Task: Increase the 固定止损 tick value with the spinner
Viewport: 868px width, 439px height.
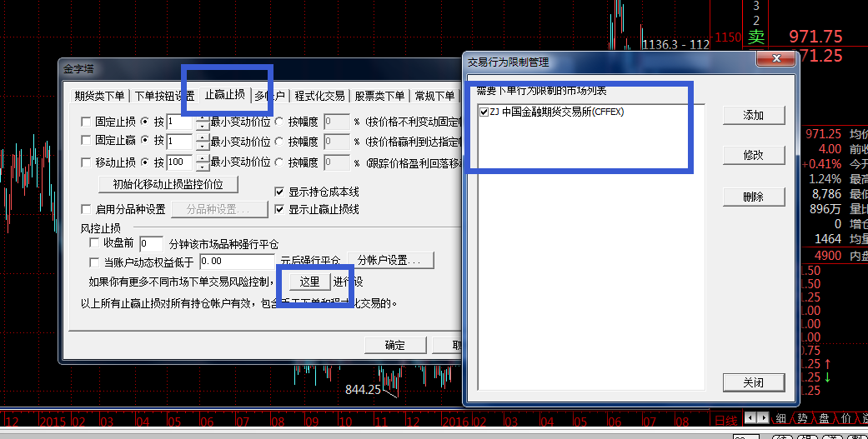Action: [x=203, y=117]
